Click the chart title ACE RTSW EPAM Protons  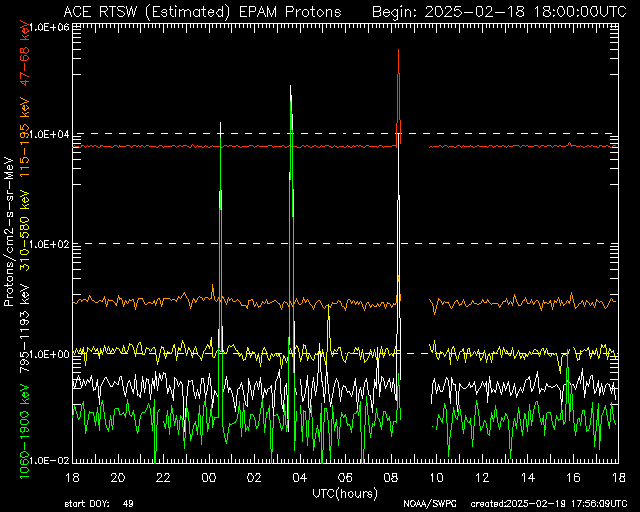tap(202, 12)
